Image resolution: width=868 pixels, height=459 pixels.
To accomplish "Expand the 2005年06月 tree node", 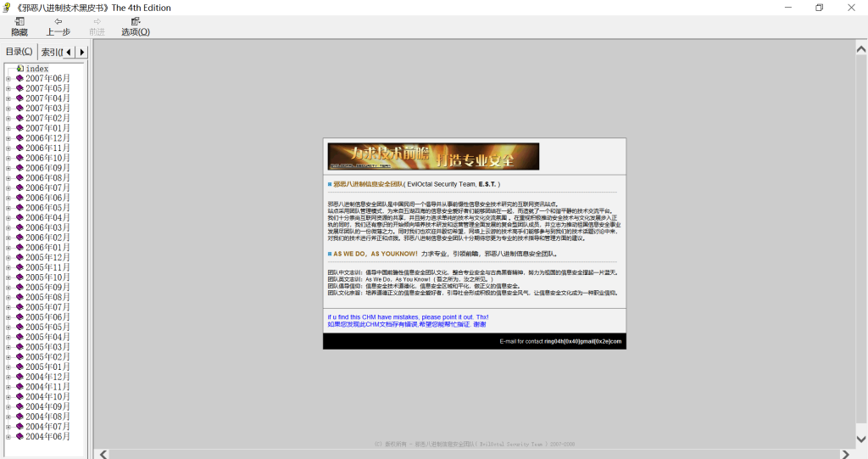I will [8, 318].
